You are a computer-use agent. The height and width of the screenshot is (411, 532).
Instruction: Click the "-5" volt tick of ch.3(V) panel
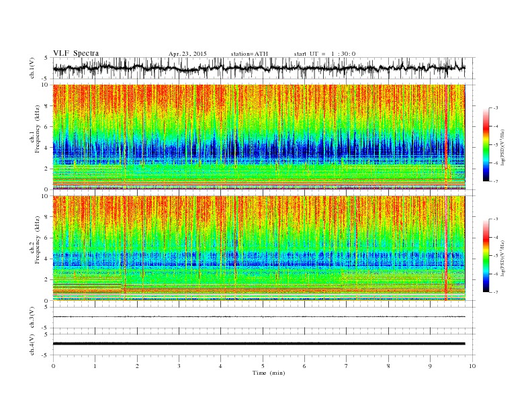point(46,328)
